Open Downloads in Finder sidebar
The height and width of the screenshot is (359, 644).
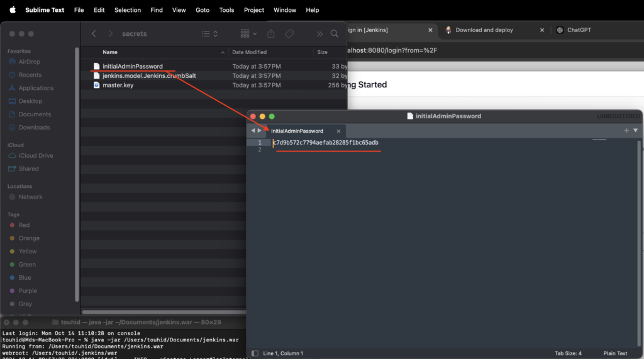click(x=34, y=128)
